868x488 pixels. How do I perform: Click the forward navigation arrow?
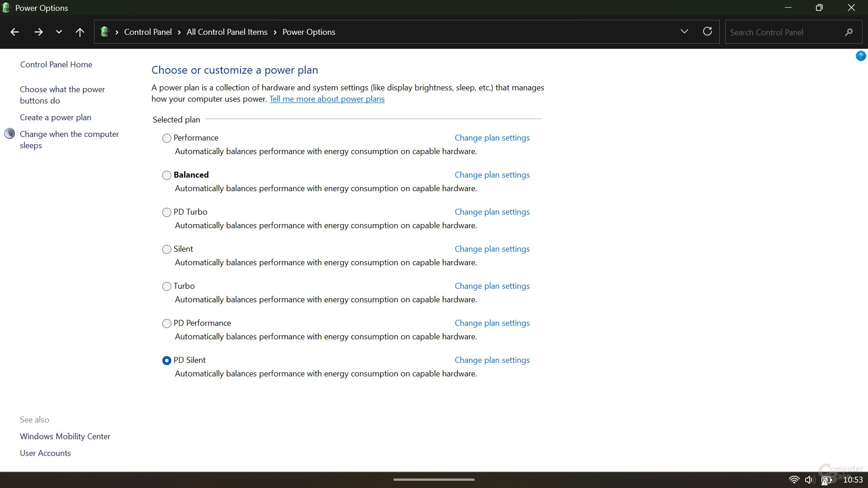(38, 32)
